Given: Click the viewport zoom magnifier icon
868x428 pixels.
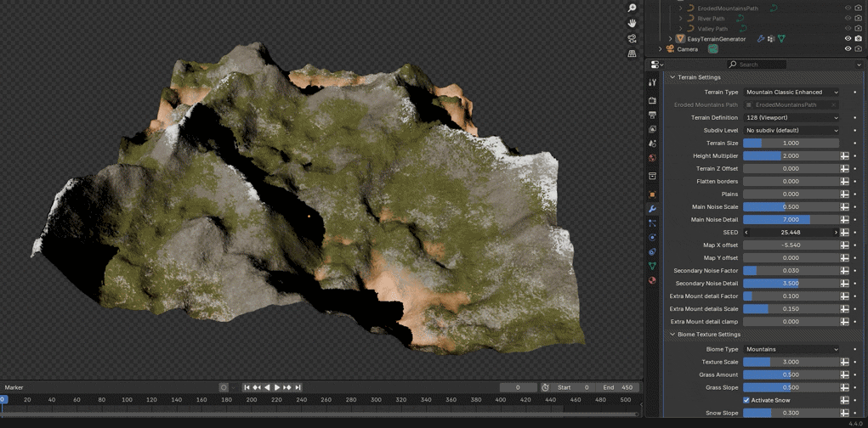Looking at the screenshot, I should coord(632,8).
